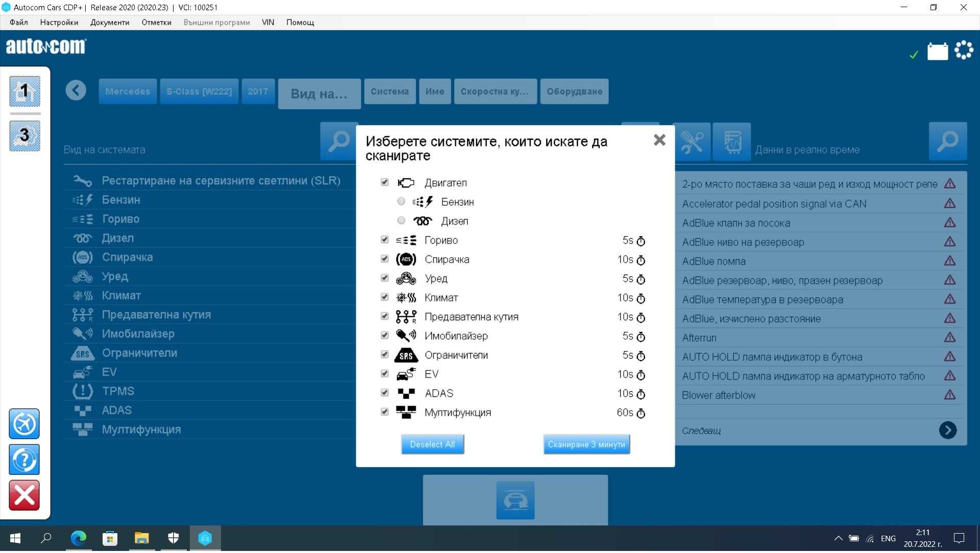Click the battery status icon
Screen dimensions: 980x553
[937, 51]
